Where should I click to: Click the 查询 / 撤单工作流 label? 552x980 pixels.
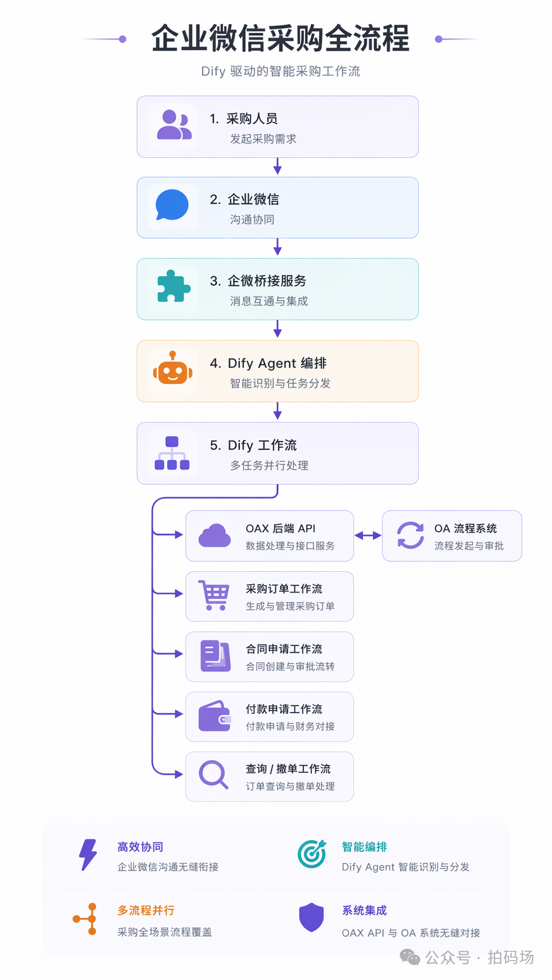click(288, 768)
